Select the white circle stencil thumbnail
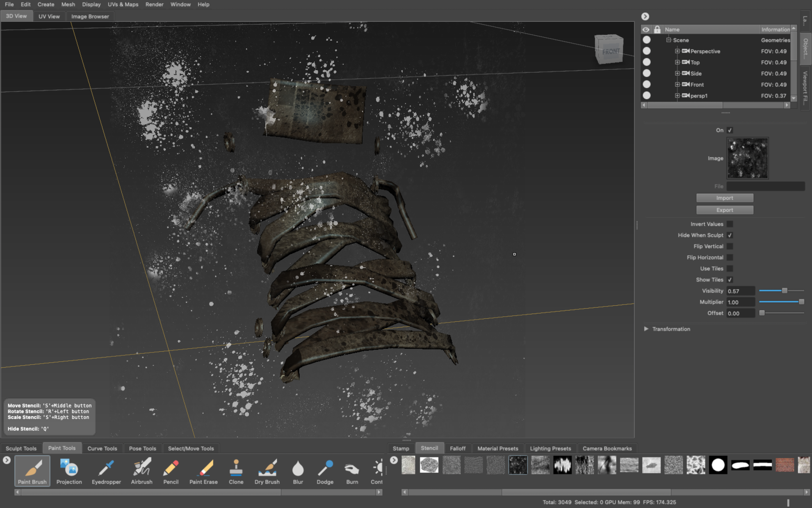 click(718, 465)
